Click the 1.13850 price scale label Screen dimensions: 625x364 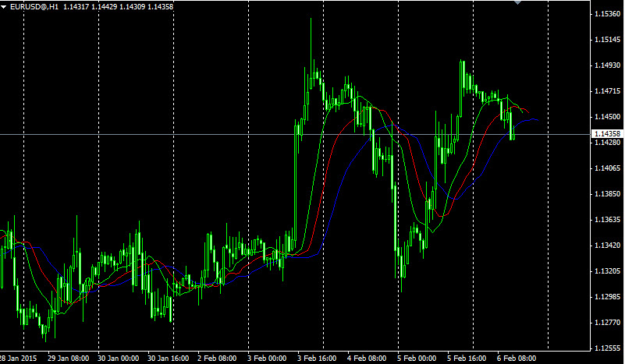[x=608, y=194]
